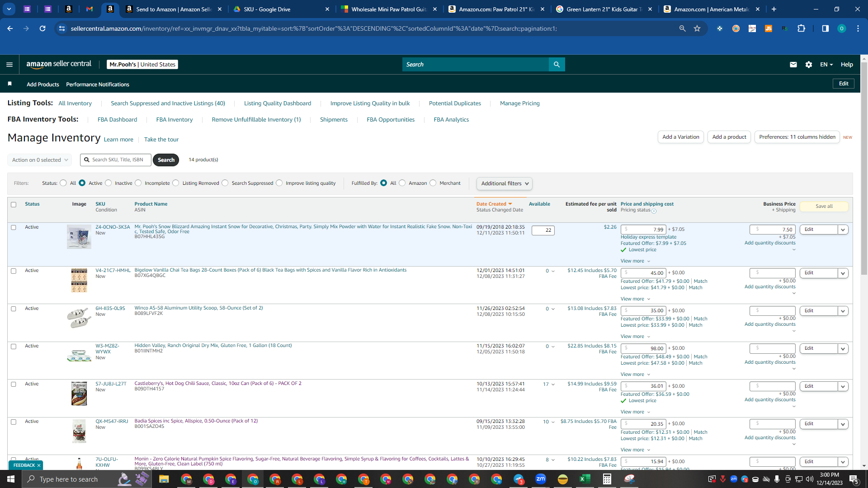Open the Seller Central hamburger menu
Screen dimensions: 868x488
9,65
